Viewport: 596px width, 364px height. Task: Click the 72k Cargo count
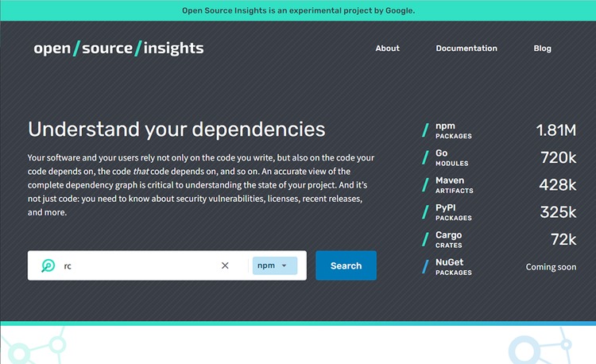pos(563,240)
